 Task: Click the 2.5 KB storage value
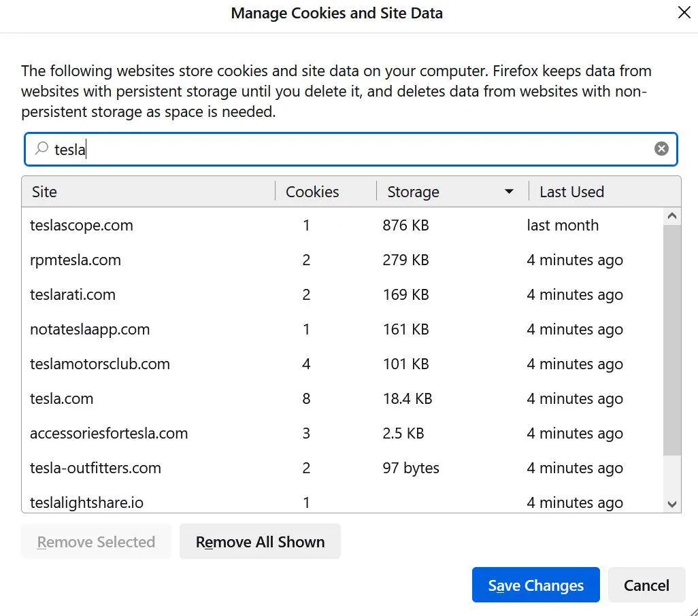(x=403, y=433)
